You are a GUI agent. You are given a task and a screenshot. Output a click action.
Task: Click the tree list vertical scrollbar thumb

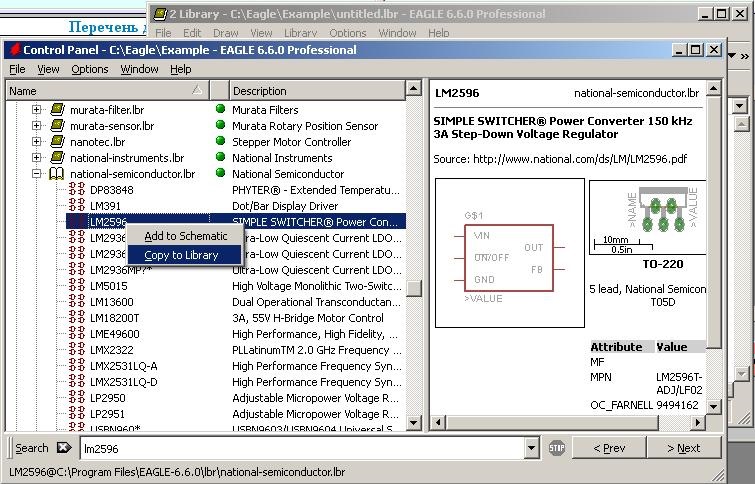414,288
